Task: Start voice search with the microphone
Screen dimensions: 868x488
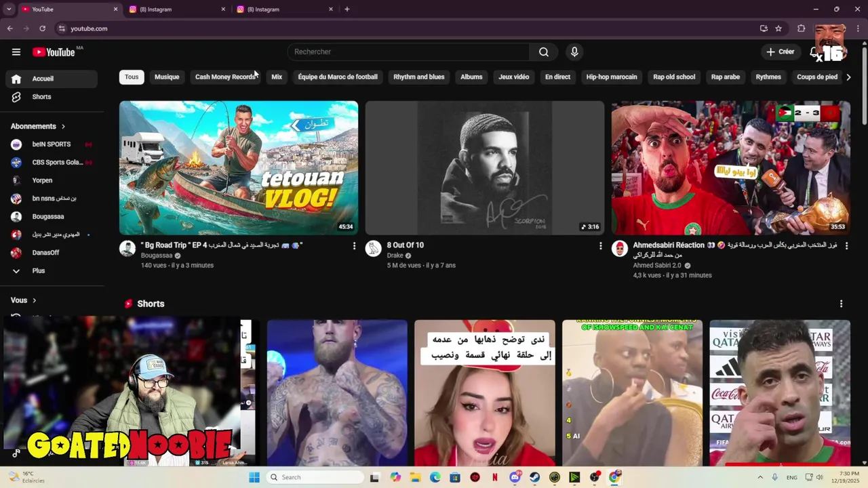Action: [574, 52]
